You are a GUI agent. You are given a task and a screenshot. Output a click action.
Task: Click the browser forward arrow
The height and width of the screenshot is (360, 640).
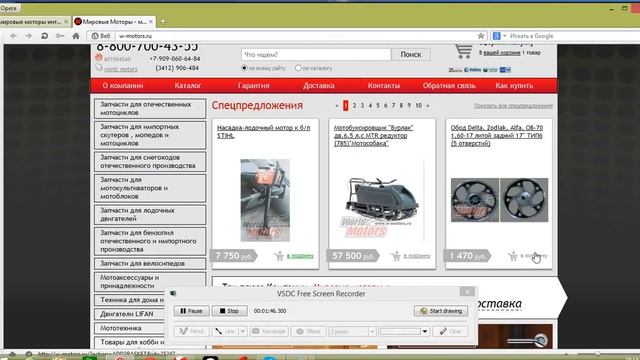coord(29,36)
